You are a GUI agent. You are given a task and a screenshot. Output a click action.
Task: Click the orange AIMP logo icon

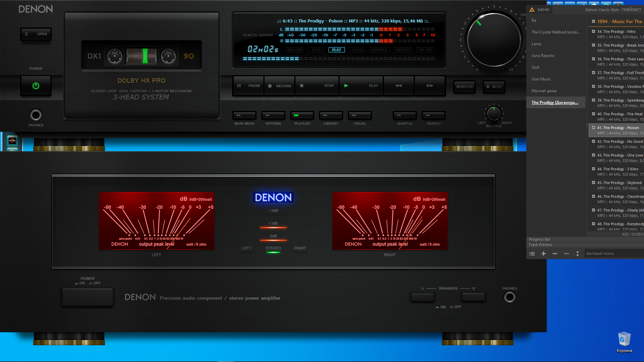(x=532, y=10)
